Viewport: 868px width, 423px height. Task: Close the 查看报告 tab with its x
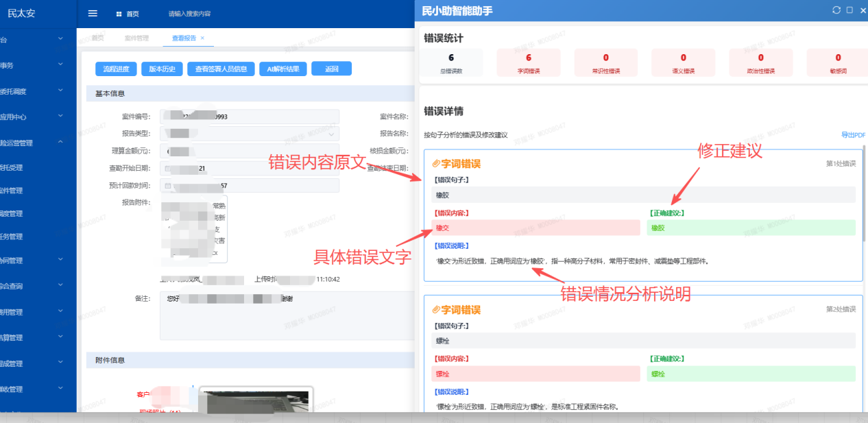pos(202,38)
